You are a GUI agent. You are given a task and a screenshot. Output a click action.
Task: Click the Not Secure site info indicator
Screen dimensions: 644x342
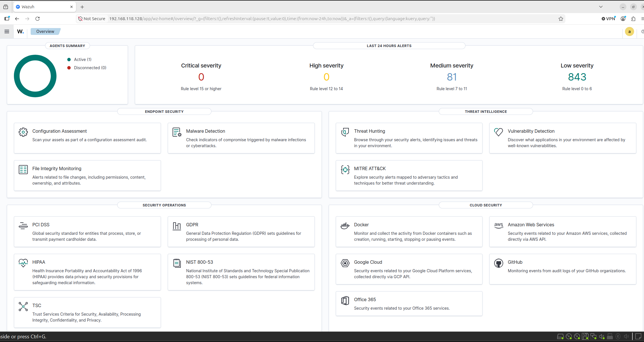point(92,19)
